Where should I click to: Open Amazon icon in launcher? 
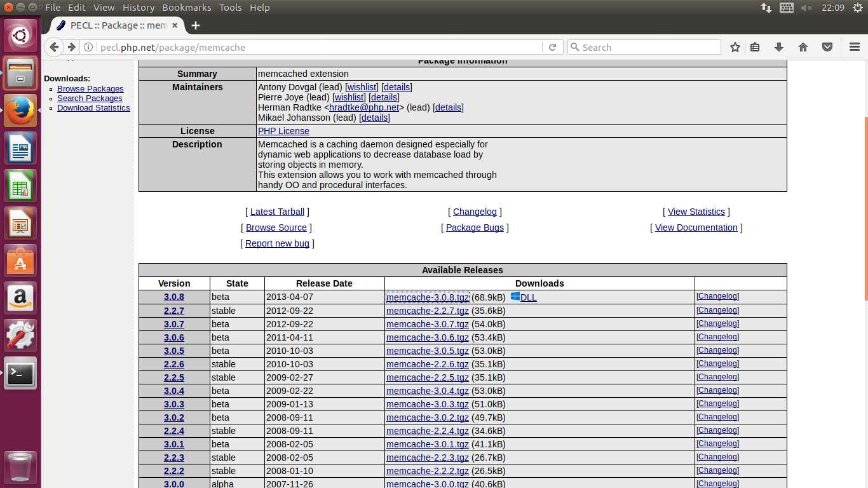(x=20, y=299)
